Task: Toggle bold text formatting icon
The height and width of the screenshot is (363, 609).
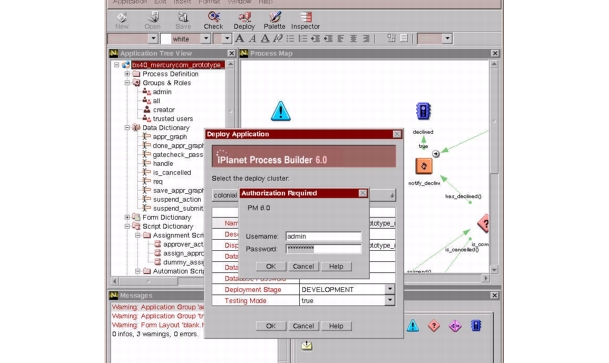Action: pos(240,38)
